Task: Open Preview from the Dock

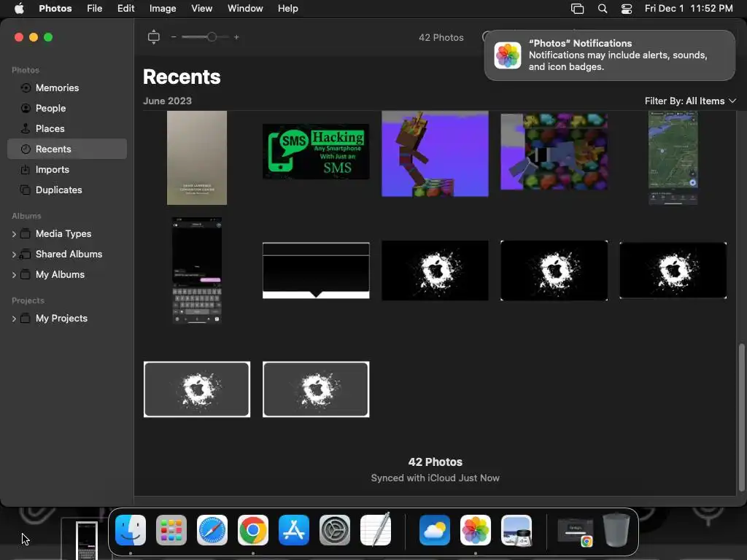Action: click(516, 530)
